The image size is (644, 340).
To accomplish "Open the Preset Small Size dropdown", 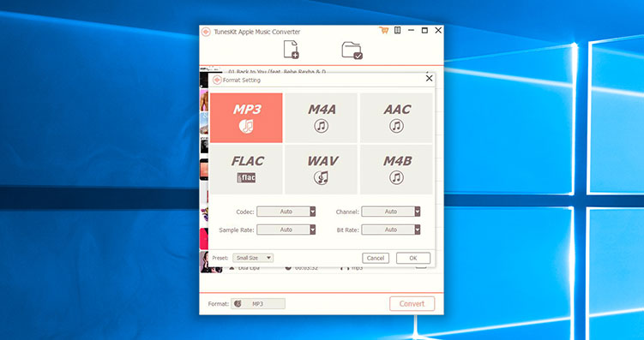I will (x=253, y=258).
